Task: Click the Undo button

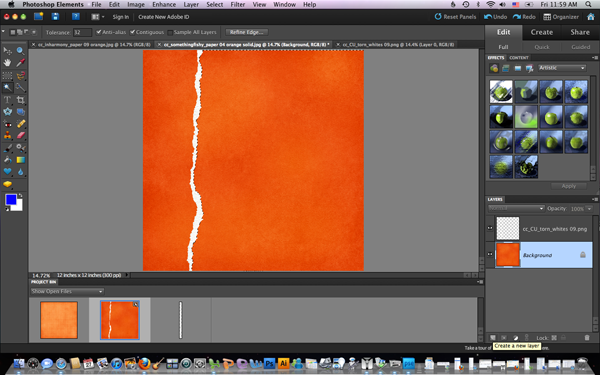Action: 496,16
